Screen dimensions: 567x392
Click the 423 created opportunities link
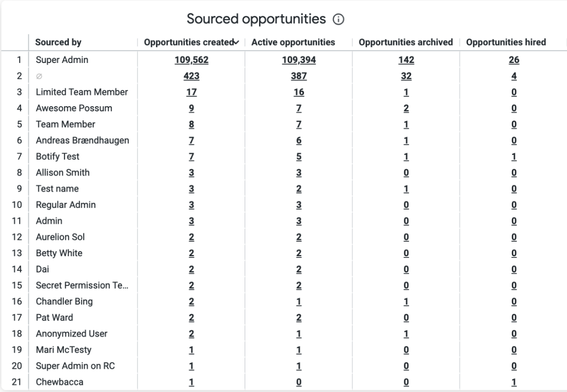191,76
